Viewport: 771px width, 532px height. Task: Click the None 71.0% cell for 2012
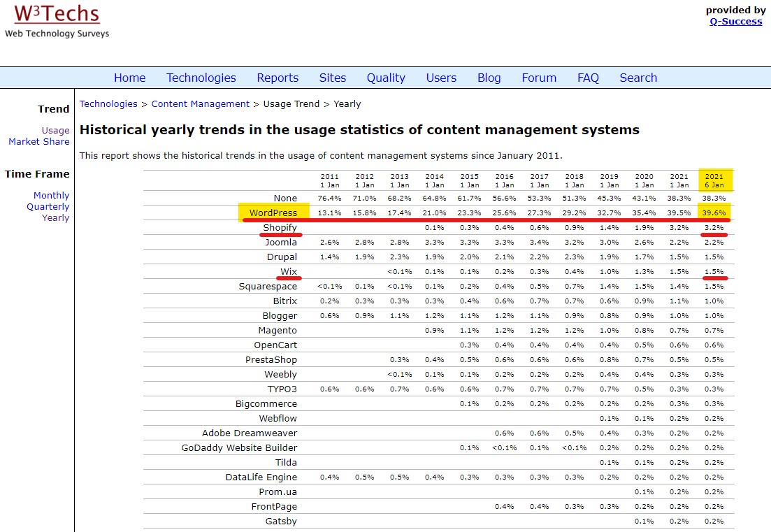point(364,198)
